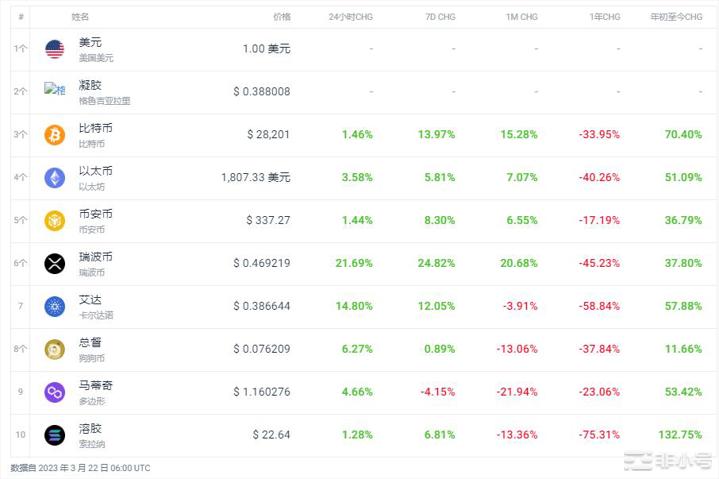Open the 美元 name link
This screenshot has width=719, height=479.
(90, 42)
